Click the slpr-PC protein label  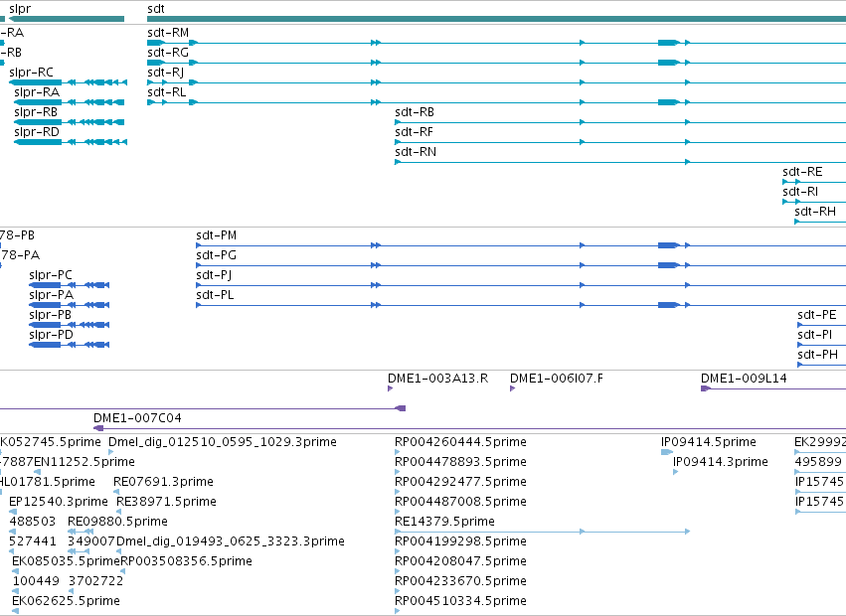coord(51,275)
